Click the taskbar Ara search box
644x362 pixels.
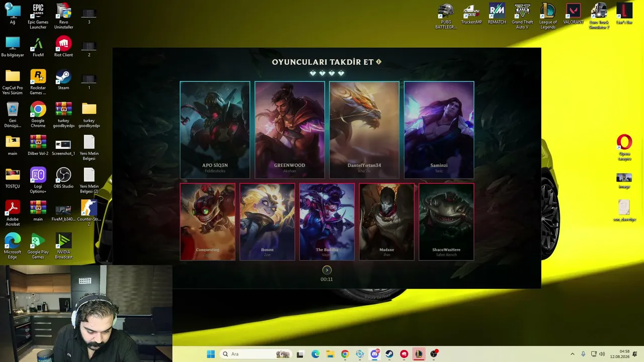(x=256, y=354)
